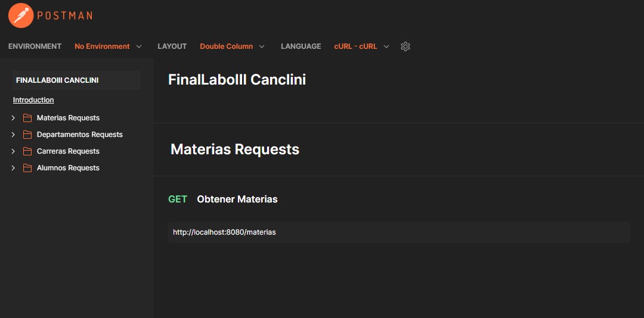Image resolution: width=644 pixels, height=318 pixels.
Task: Select Alumnos Requests in the sidebar
Action: [68, 168]
